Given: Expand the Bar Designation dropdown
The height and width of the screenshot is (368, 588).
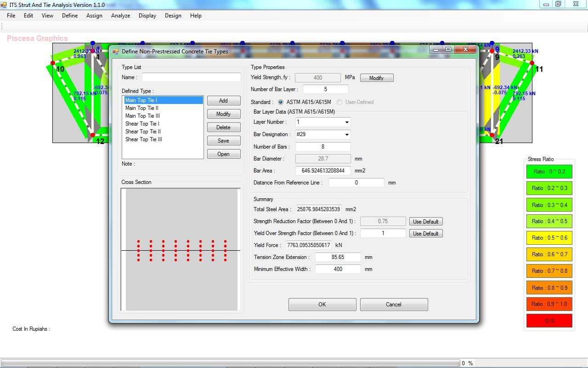Looking at the screenshot, I should [346, 135].
